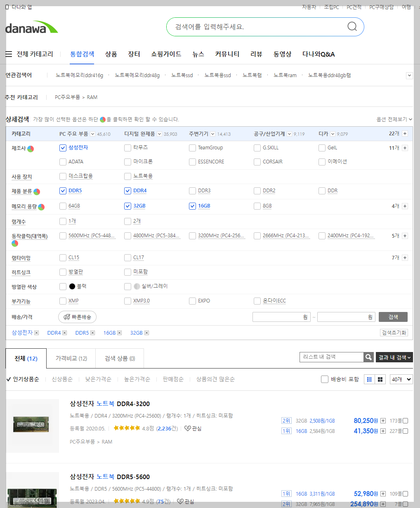Open 공구/산업기계 category dropdown arrow
Viewport: 420px width, 508px height.
click(x=289, y=134)
